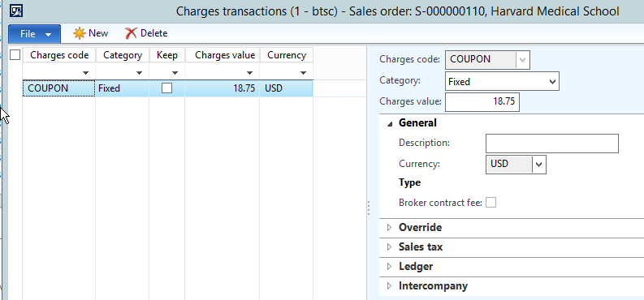Image resolution: width=644 pixels, height=300 pixels.
Task: Open the Charges code column filter arrow
Action: pyautogui.click(x=85, y=73)
